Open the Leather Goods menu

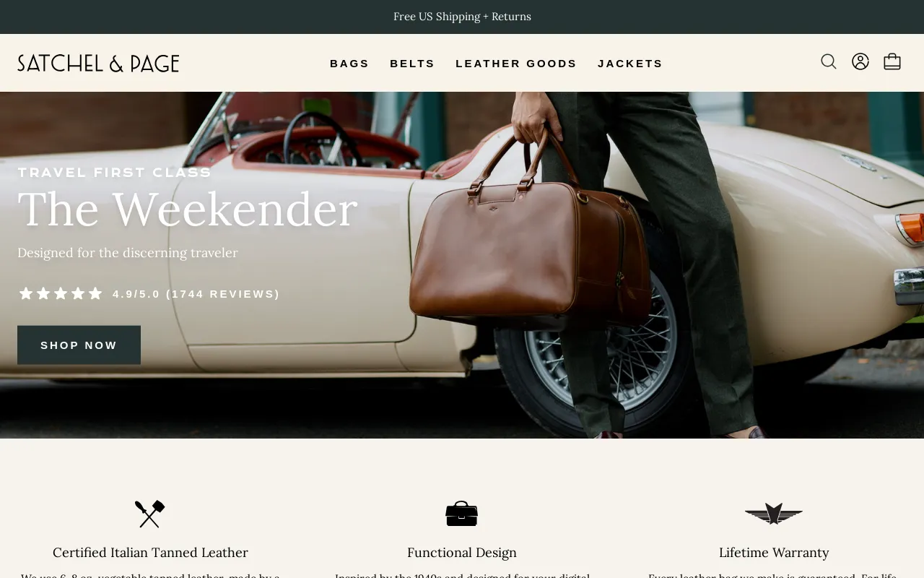[516, 64]
